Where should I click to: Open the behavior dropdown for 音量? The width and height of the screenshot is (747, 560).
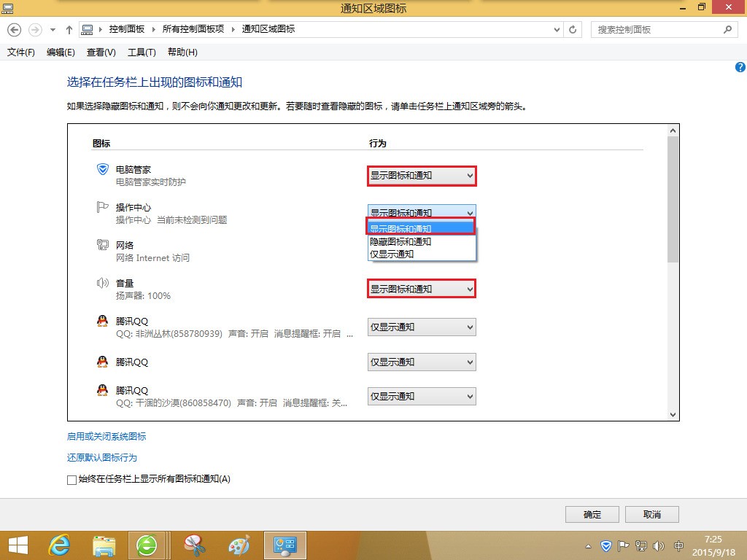(x=422, y=289)
